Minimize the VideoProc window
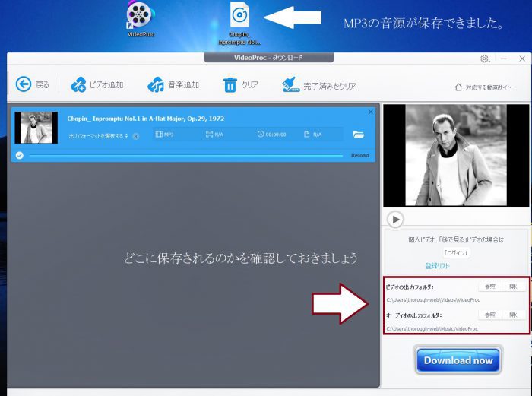 [x=503, y=59]
